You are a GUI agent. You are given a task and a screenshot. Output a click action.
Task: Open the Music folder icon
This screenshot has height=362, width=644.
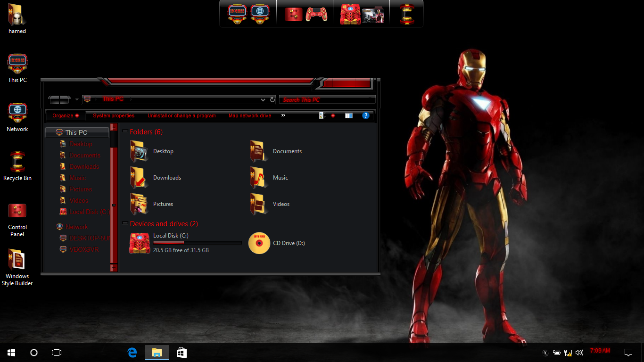(x=258, y=178)
